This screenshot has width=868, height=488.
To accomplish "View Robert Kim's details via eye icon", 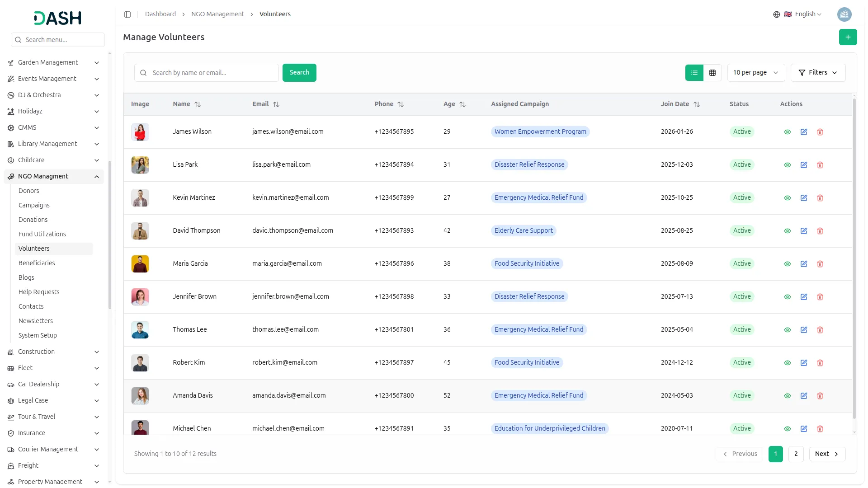I will [x=787, y=363].
